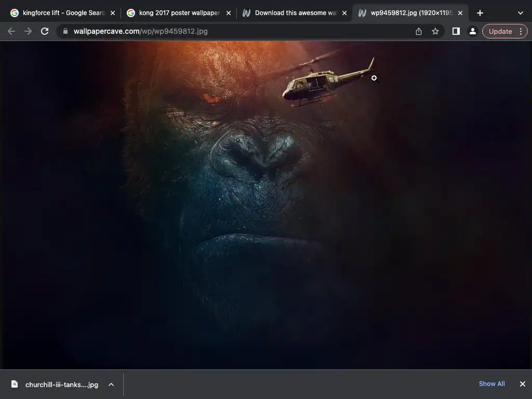Click the Google favicon on kingforce tab

(x=15, y=13)
